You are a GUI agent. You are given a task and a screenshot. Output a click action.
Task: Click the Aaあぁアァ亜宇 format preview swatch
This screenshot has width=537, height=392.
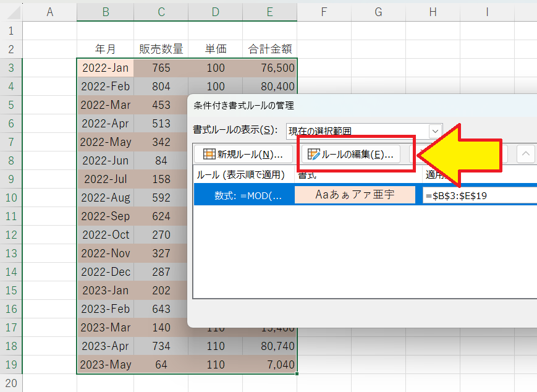coord(355,195)
